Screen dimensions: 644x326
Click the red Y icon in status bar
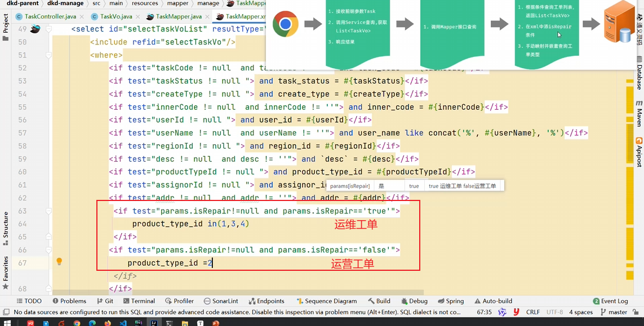point(516,312)
